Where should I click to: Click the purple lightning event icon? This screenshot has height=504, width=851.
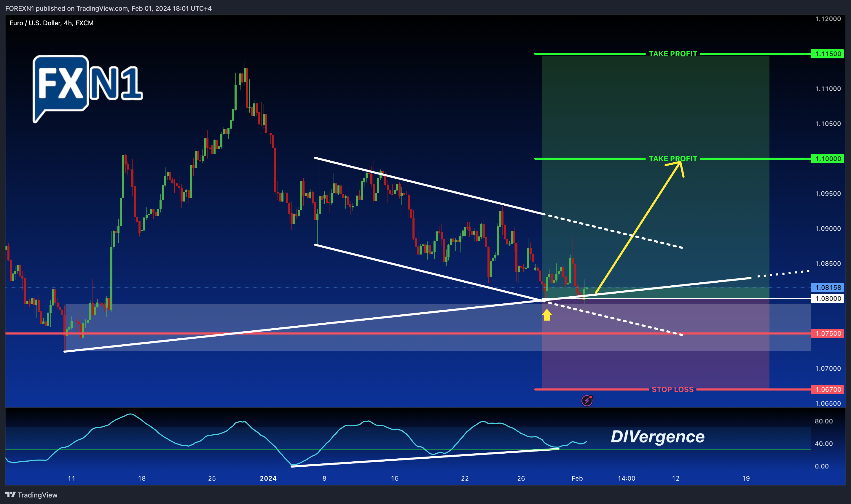click(587, 401)
